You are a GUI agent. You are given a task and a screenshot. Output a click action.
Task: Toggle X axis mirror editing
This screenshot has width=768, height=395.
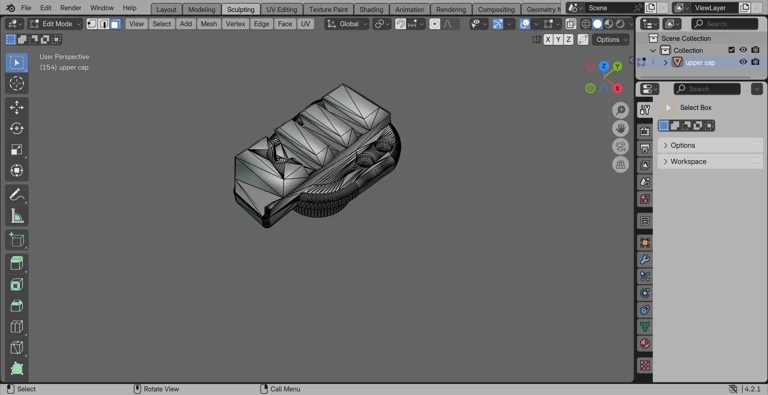point(548,40)
